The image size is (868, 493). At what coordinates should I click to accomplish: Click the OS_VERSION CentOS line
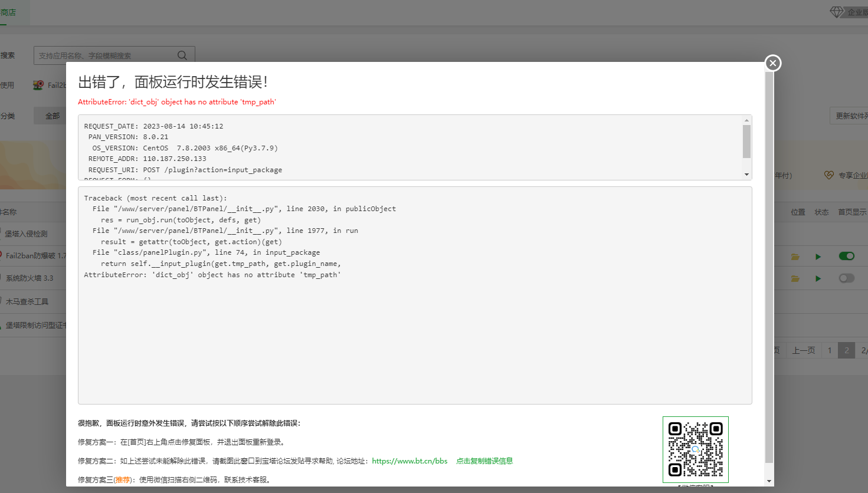pos(185,148)
